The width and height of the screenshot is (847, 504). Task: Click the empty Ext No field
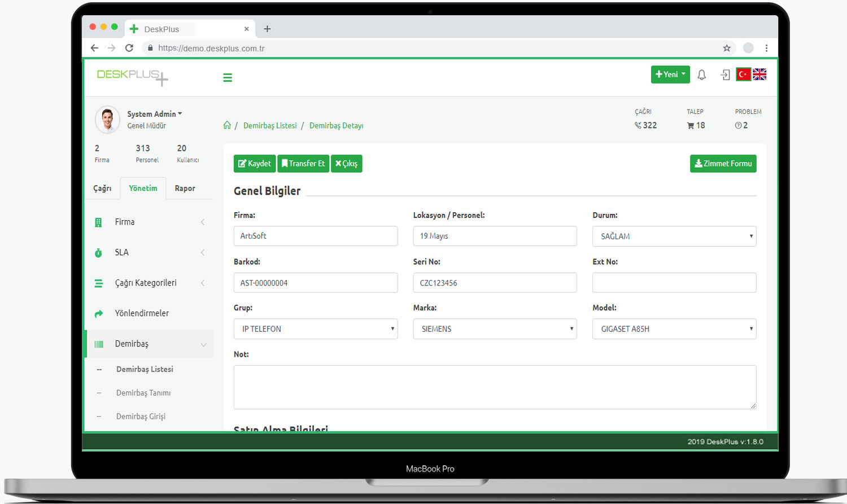click(674, 283)
